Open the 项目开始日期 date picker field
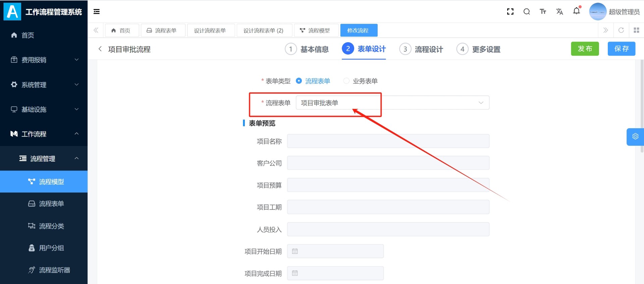 (335, 252)
